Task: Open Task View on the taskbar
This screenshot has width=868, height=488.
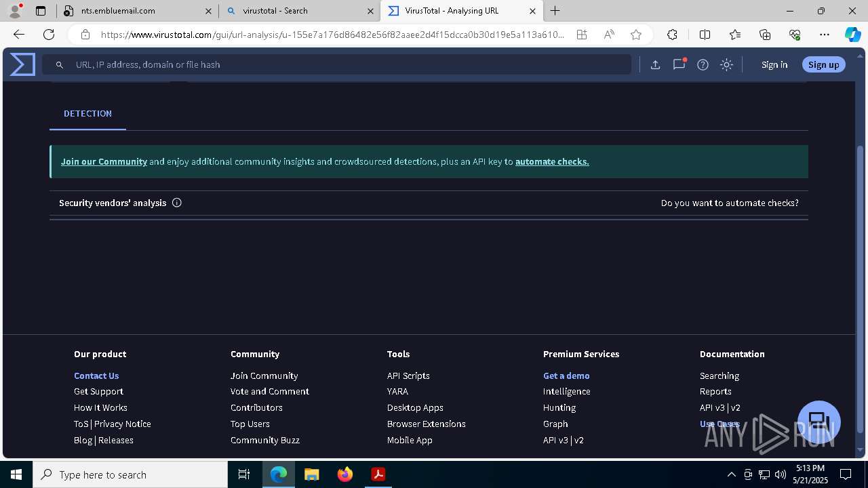Action: tap(244, 474)
